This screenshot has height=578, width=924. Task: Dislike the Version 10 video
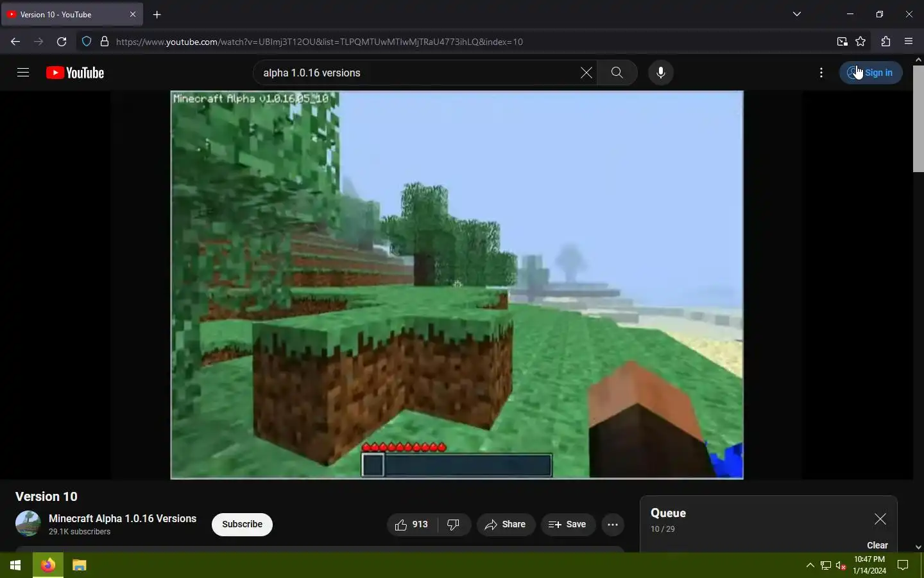coord(454,525)
